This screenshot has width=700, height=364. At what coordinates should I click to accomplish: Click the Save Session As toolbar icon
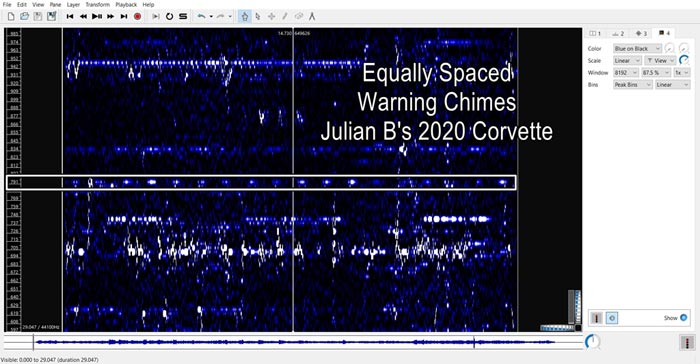tap(52, 17)
